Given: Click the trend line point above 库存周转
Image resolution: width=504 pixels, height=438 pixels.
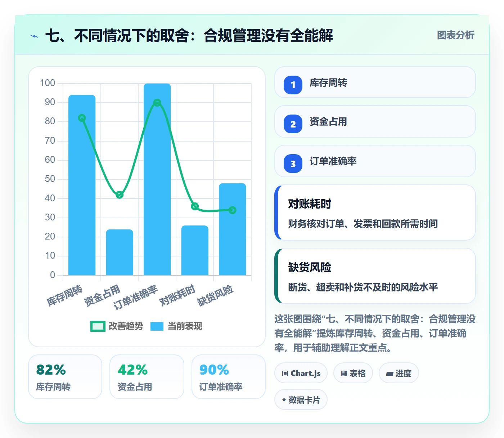Looking at the screenshot, I should (82, 118).
